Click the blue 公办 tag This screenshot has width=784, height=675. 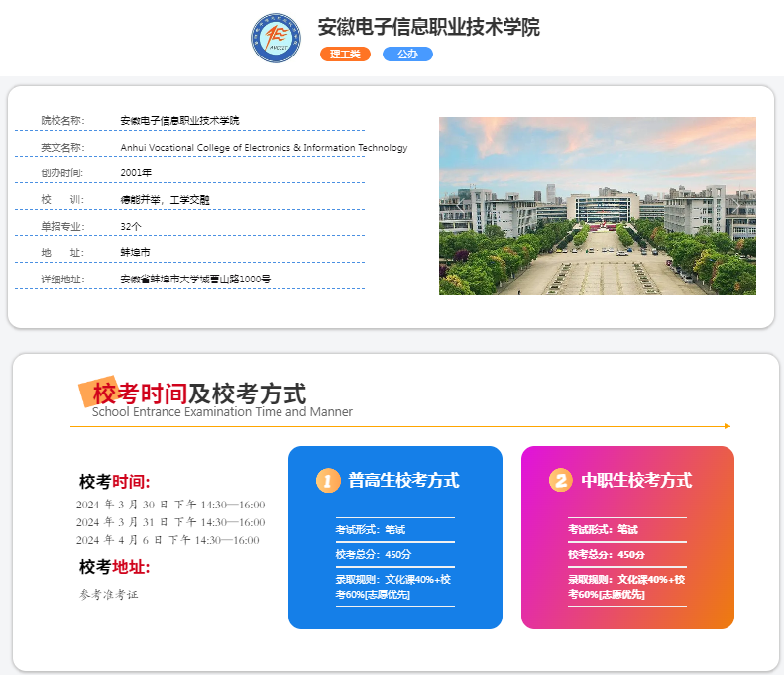[407, 54]
